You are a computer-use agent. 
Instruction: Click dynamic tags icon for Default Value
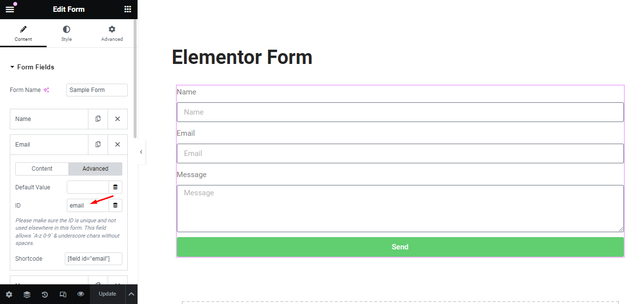click(x=115, y=187)
